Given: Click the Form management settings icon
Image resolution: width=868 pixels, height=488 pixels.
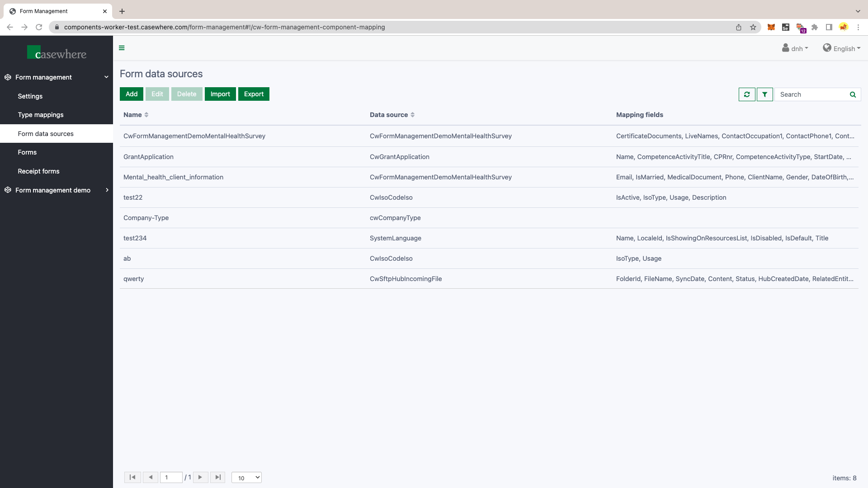Looking at the screenshot, I should click(x=7, y=77).
